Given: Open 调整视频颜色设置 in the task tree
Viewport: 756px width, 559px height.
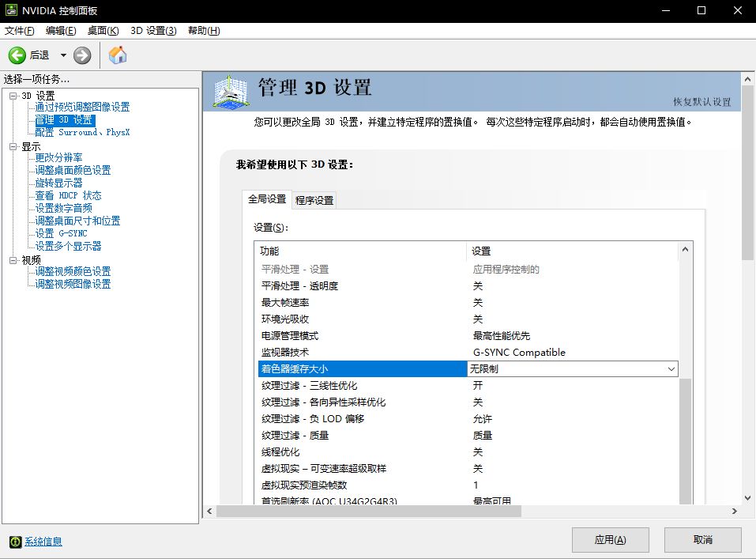Looking at the screenshot, I should 73,271.
